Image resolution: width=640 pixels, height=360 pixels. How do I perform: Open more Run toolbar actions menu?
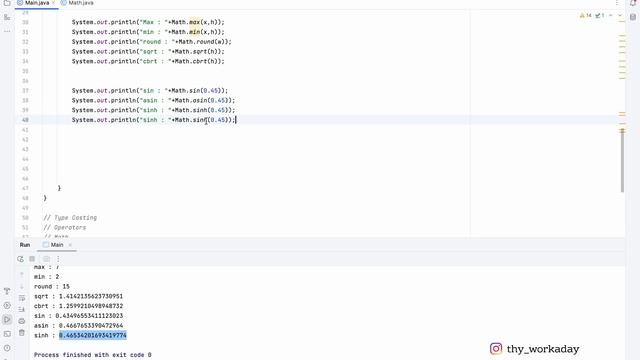click(x=58, y=259)
